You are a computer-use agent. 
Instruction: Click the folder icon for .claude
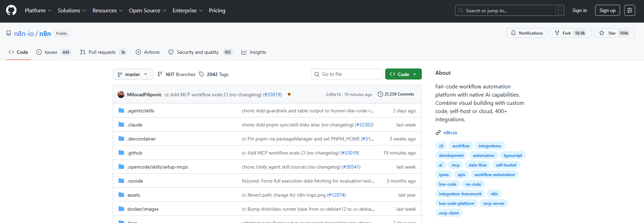(x=121, y=124)
